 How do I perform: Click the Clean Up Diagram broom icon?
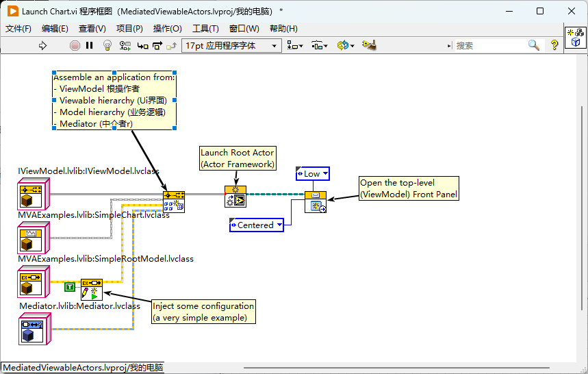click(370, 46)
